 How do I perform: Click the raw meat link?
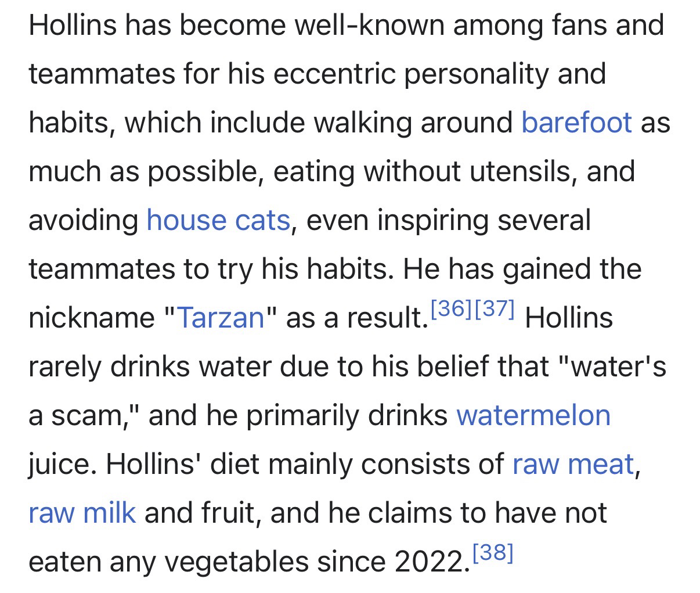click(x=573, y=464)
